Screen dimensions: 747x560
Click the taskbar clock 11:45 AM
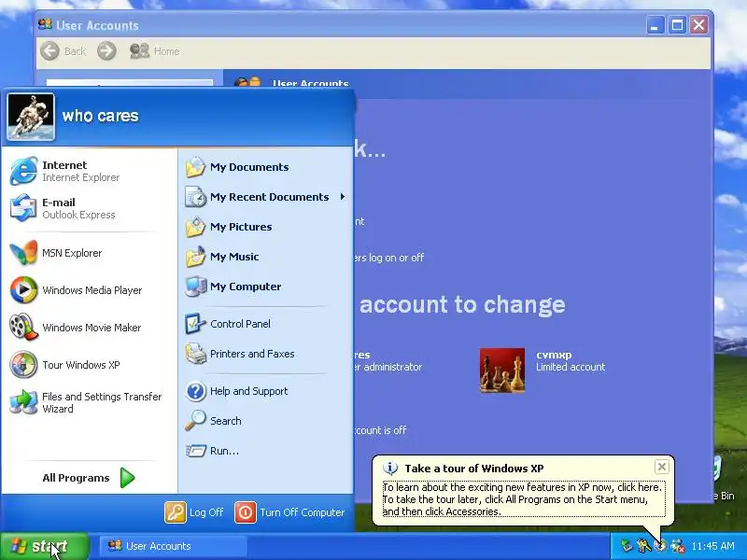(x=713, y=546)
